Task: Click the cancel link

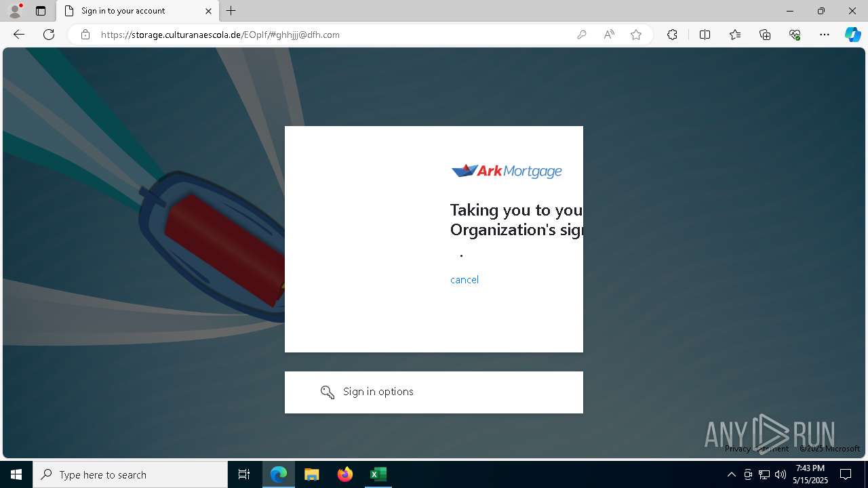Action: point(465,279)
